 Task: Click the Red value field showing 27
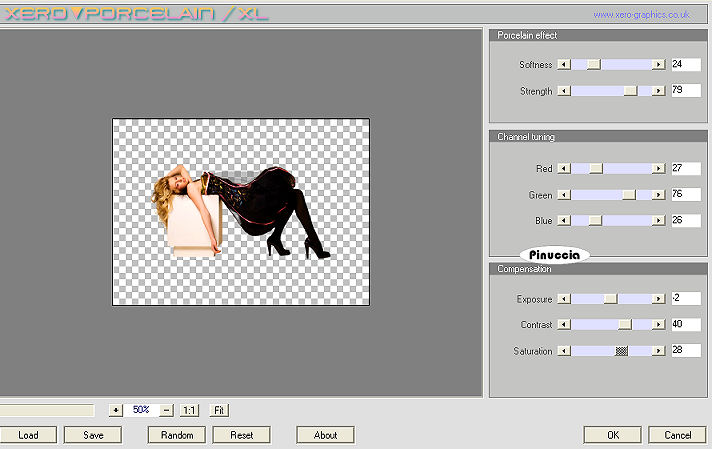[x=686, y=168]
